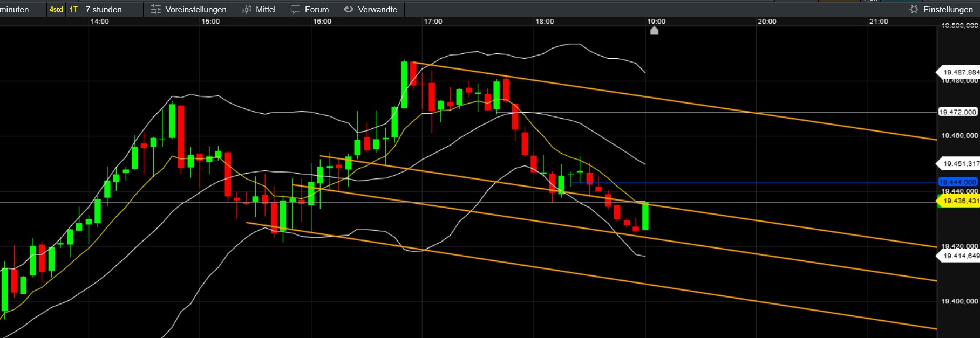Click the white 19.472,000 horizontal line label
980x338 pixels.
pyautogui.click(x=958, y=112)
